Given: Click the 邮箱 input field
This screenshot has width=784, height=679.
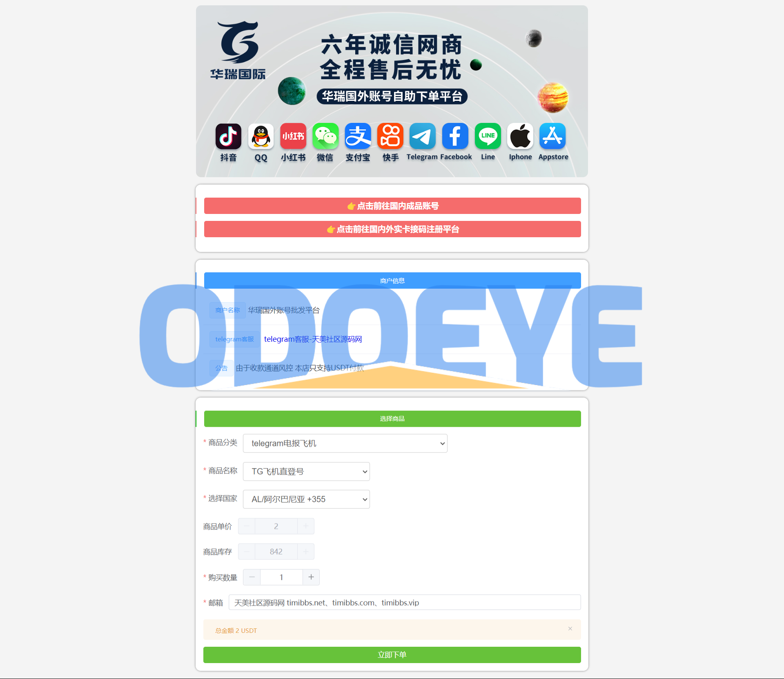Looking at the screenshot, I should pos(405,603).
